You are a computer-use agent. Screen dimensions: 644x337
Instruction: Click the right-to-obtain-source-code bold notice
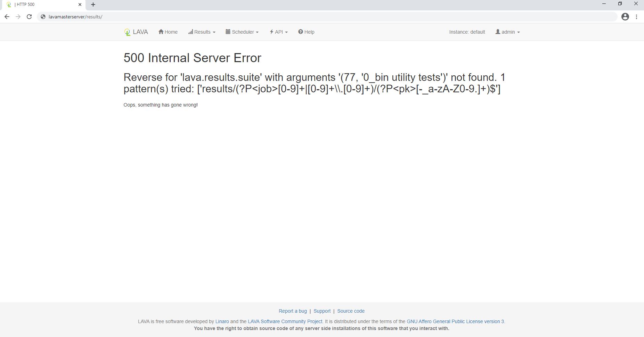pyautogui.click(x=321, y=328)
